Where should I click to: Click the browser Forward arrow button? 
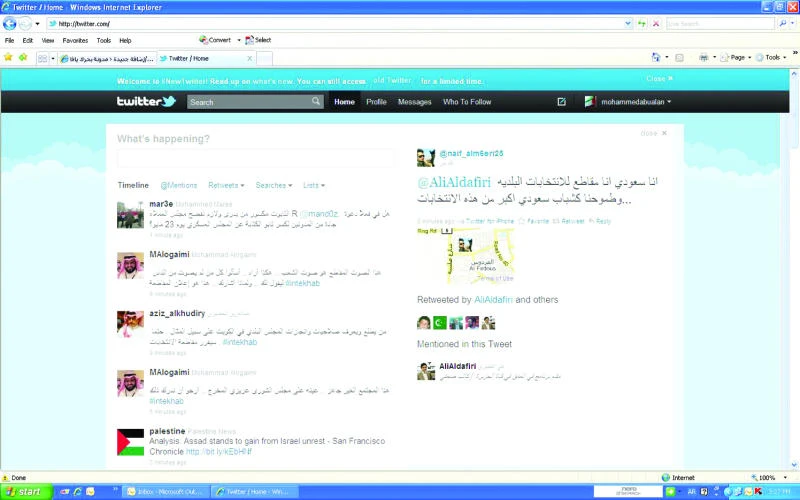click(x=25, y=23)
